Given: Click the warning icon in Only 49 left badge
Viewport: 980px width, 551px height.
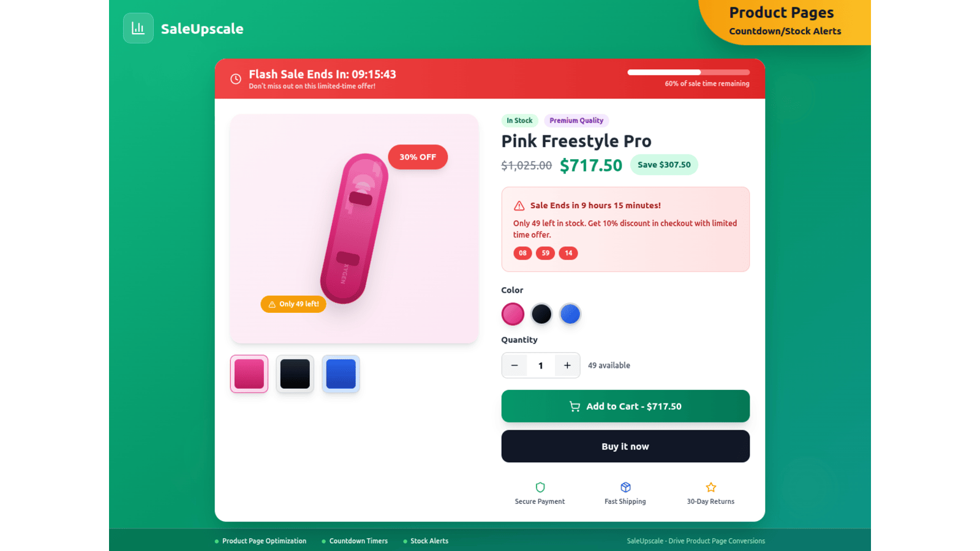Looking at the screenshot, I should [272, 304].
